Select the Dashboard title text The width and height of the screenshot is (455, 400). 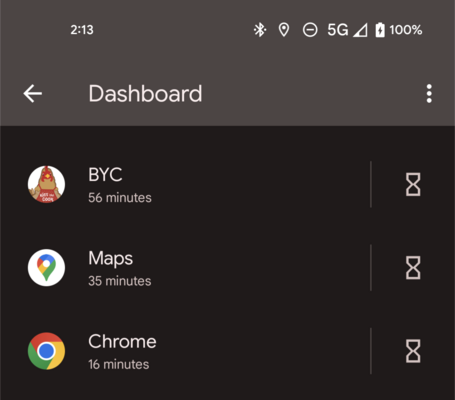(145, 94)
